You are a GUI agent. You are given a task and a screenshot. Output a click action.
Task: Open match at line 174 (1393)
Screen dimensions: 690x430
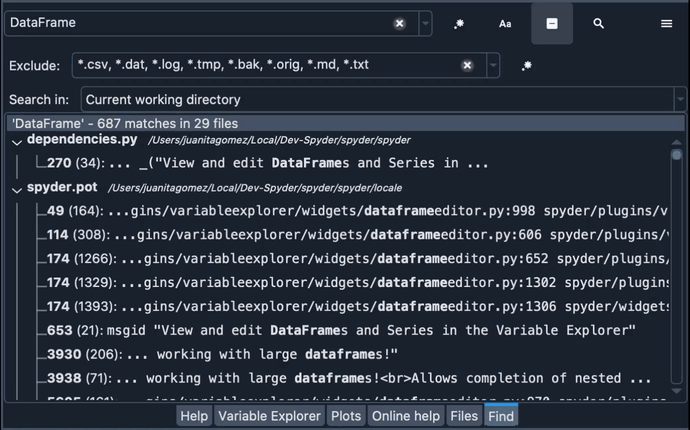[357, 306]
